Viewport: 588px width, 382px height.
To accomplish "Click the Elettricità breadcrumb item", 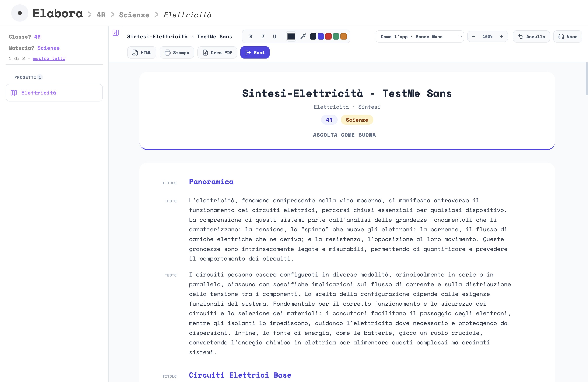I will (187, 15).
